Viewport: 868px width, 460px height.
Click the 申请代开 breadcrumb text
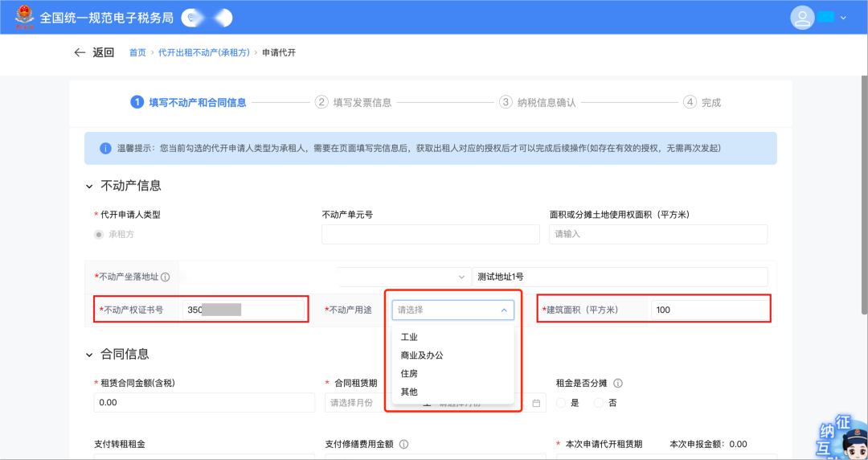point(278,52)
